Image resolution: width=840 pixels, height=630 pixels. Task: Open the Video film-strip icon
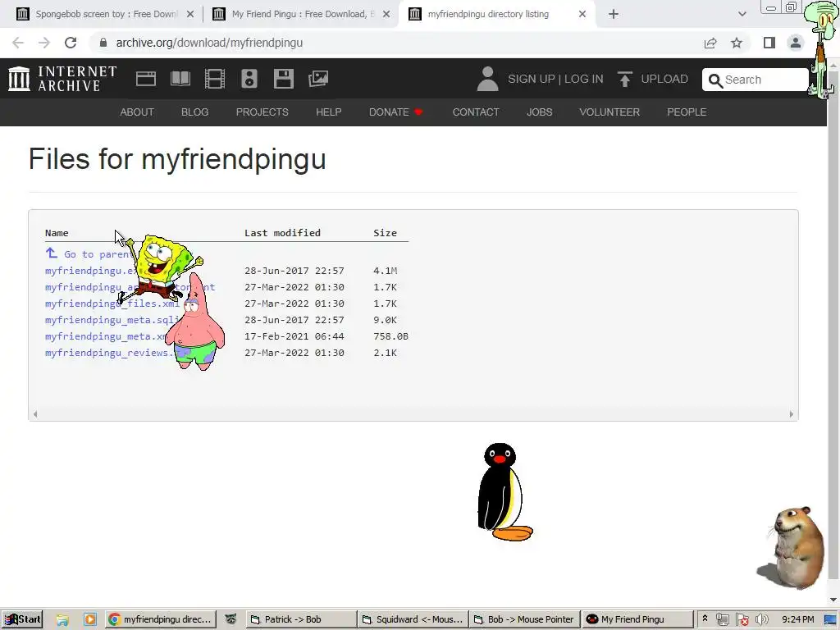[x=214, y=79]
